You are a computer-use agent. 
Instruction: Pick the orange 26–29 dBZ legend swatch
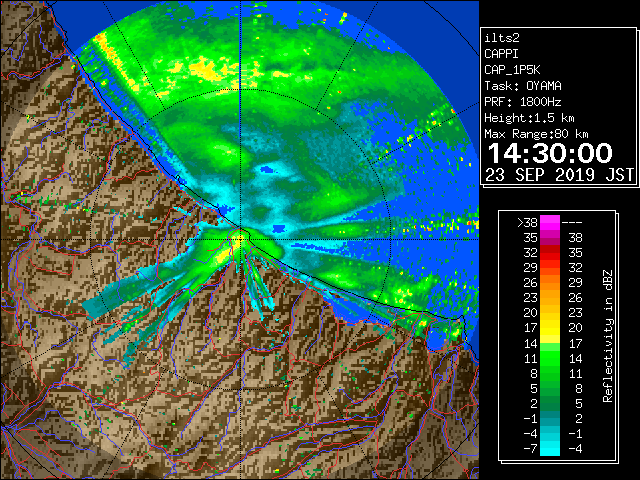coord(550,283)
